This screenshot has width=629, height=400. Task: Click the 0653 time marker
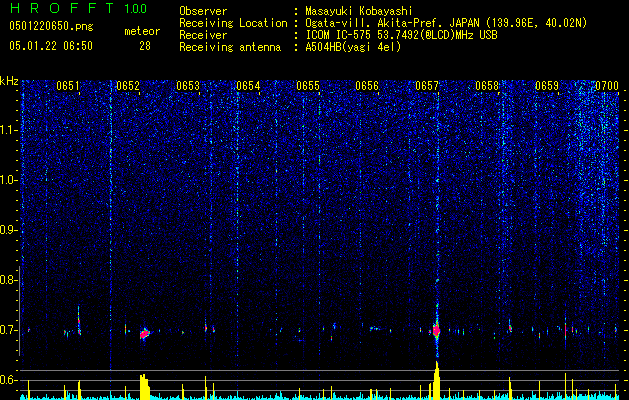click(188, 86)
